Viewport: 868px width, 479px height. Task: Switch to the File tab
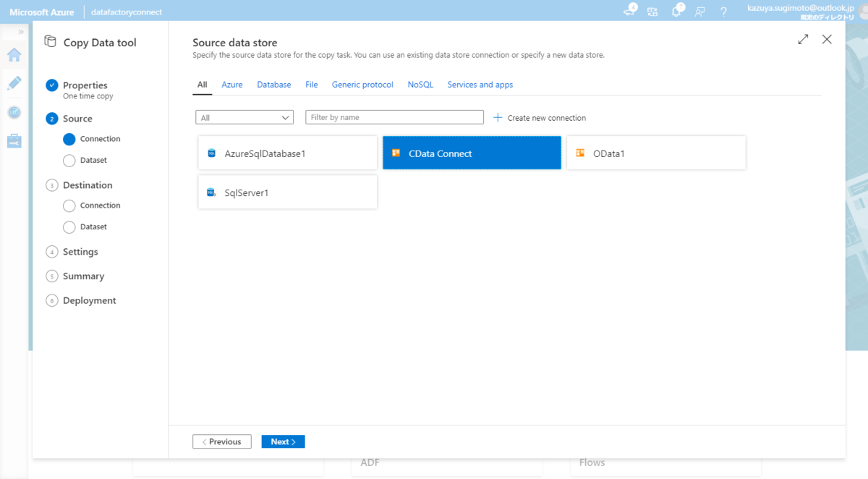[312, 85]
